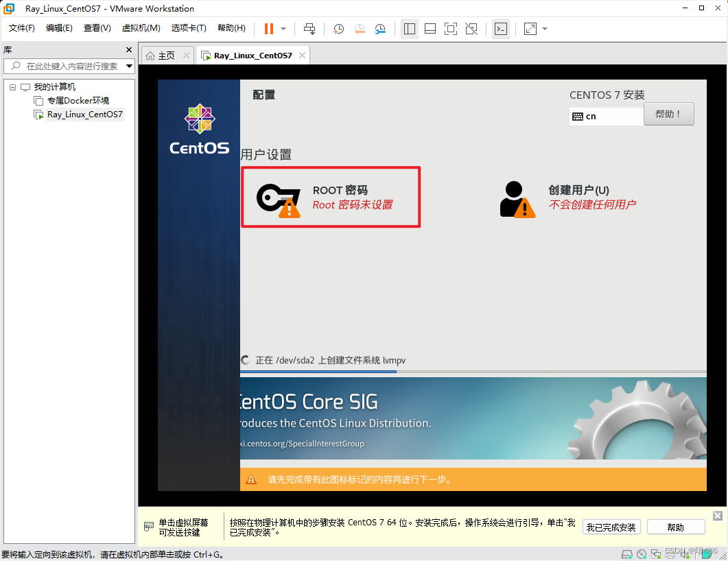Toggle the thumbnail bar view

click(x=430, y=28)
